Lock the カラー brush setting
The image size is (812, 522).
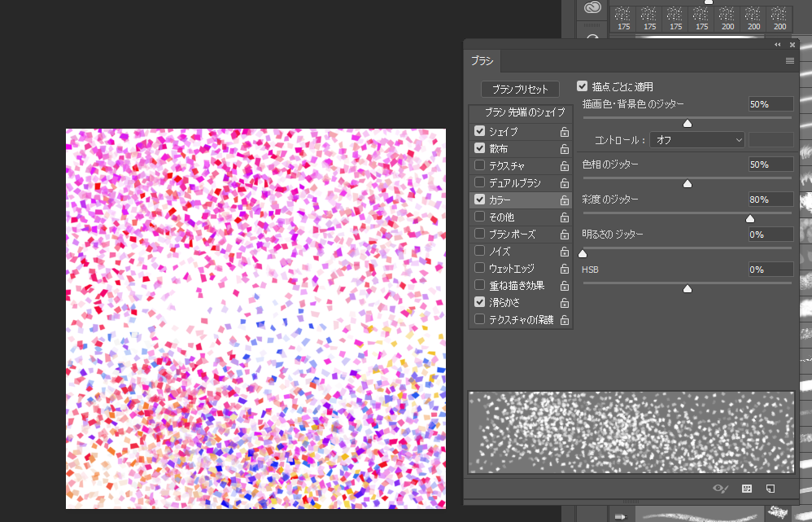565,200
